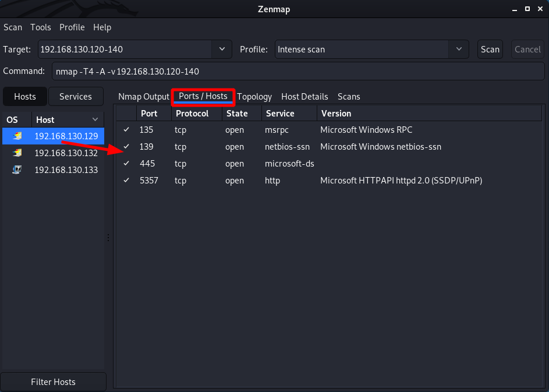
Task: Click the http service cell
Action: point(272,181)
